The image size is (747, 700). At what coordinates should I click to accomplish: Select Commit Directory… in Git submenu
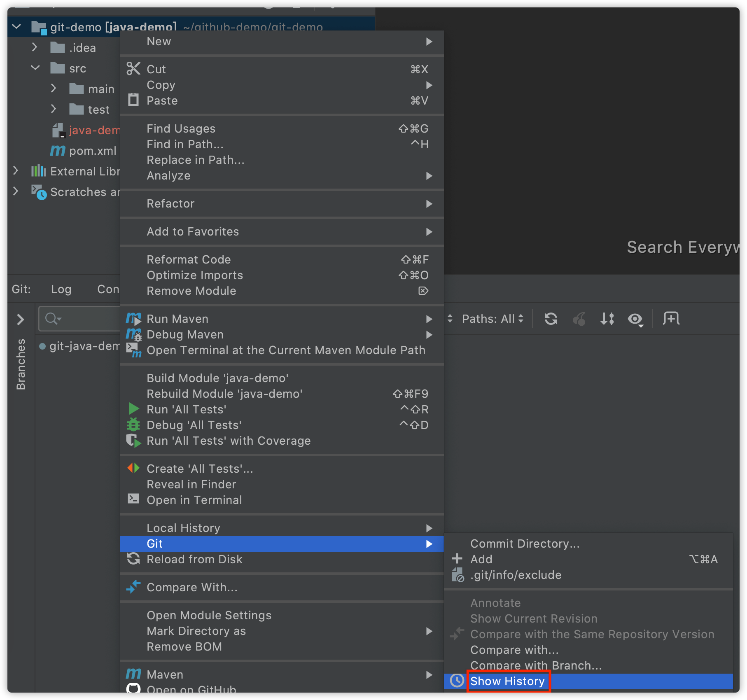point(588,544)
